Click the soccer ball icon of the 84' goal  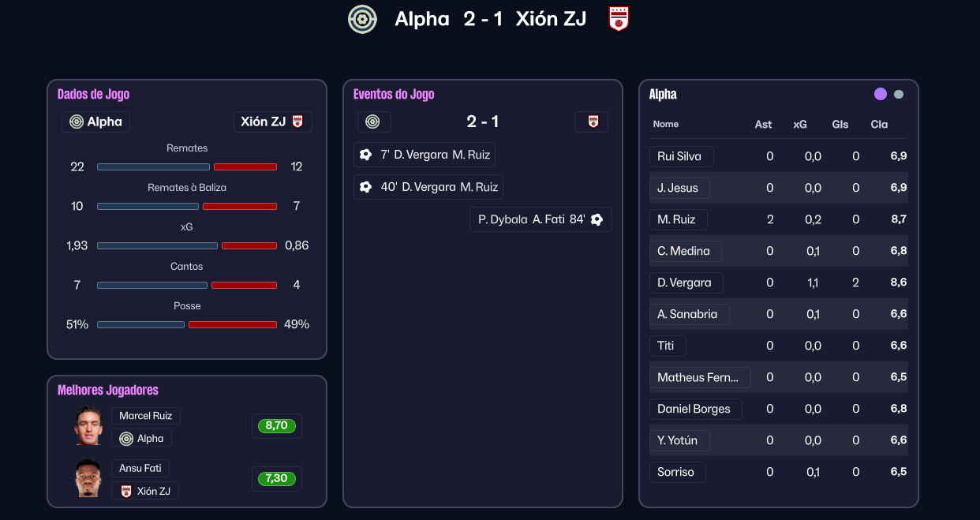pyautogui.click(x=597, y=219)
